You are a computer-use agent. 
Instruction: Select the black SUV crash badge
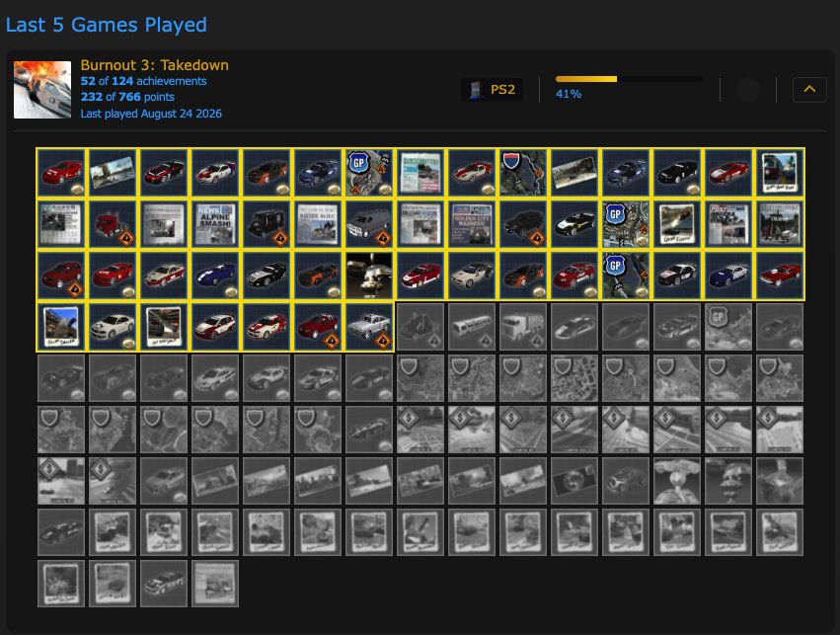[523, 224]
